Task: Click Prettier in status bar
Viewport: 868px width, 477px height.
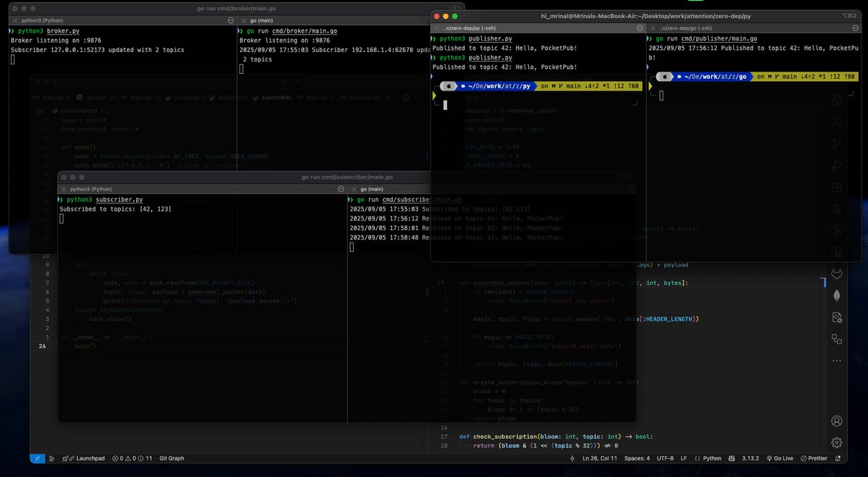Action: click(814, 458)
